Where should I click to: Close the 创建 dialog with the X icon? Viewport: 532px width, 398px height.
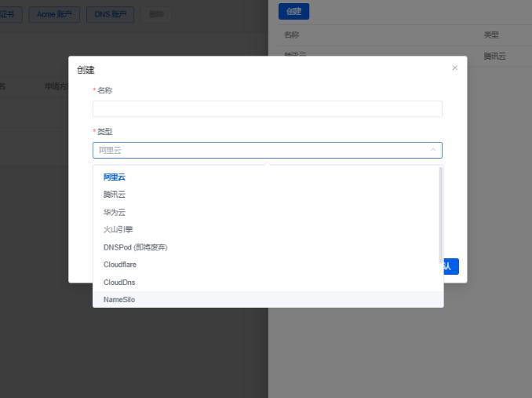tap(454, 68)
